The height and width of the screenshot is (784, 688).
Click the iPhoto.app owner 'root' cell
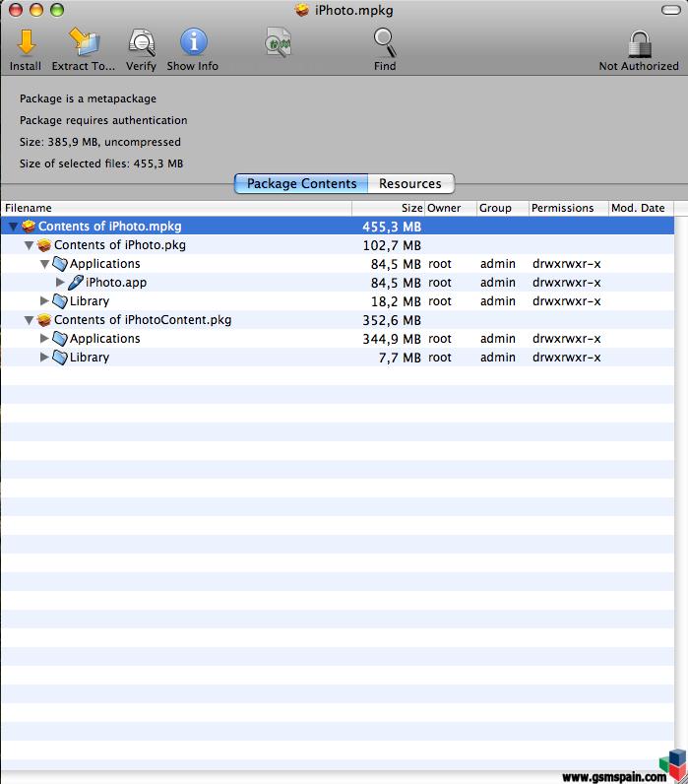440,283
